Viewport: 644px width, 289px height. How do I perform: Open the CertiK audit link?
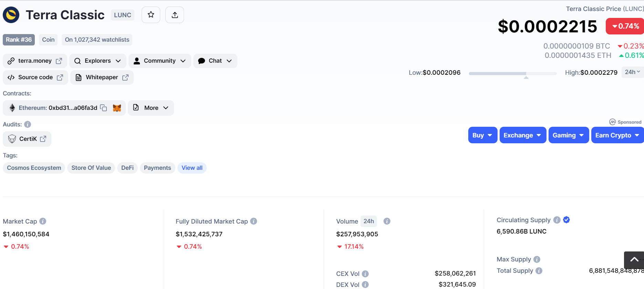27,139
